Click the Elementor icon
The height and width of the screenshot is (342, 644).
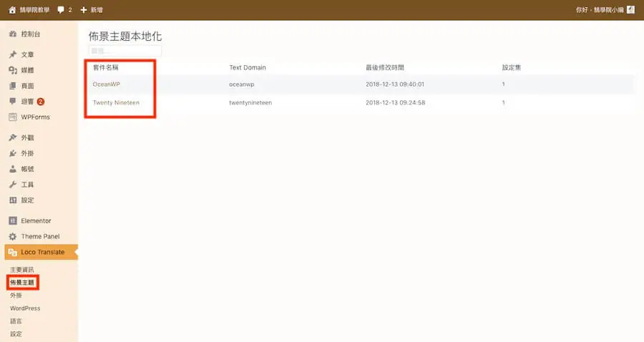[x=13, y=220]
